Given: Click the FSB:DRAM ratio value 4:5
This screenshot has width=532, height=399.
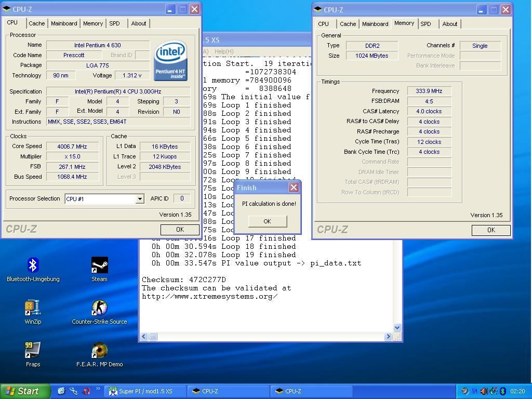Looking at the screenshot, I should coord(429,101).
